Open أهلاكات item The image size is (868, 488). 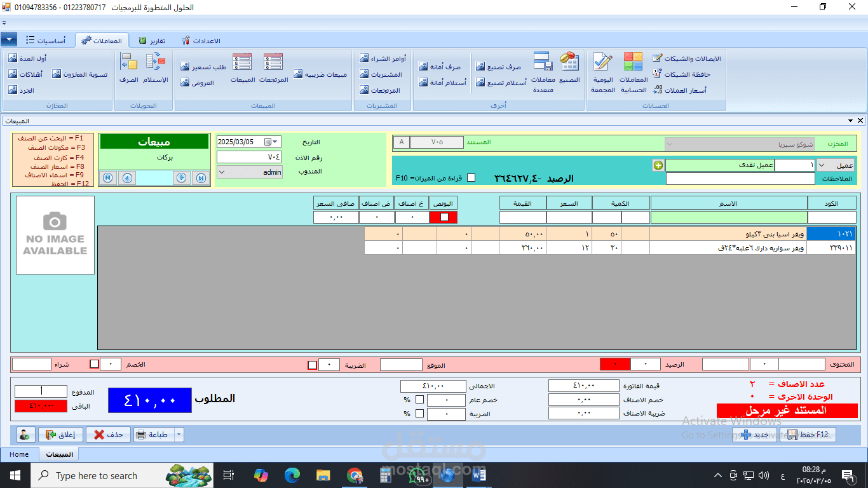point(26,74)
